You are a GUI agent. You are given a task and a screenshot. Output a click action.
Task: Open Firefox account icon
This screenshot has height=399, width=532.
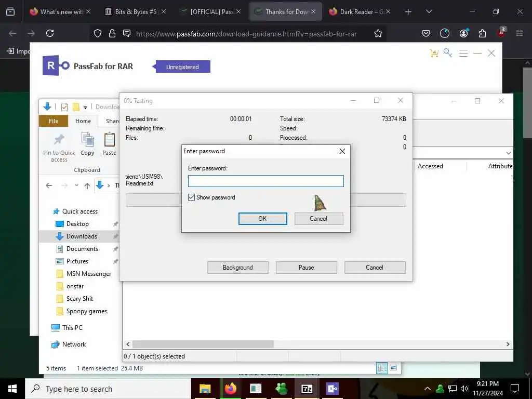tap(463, 33)
